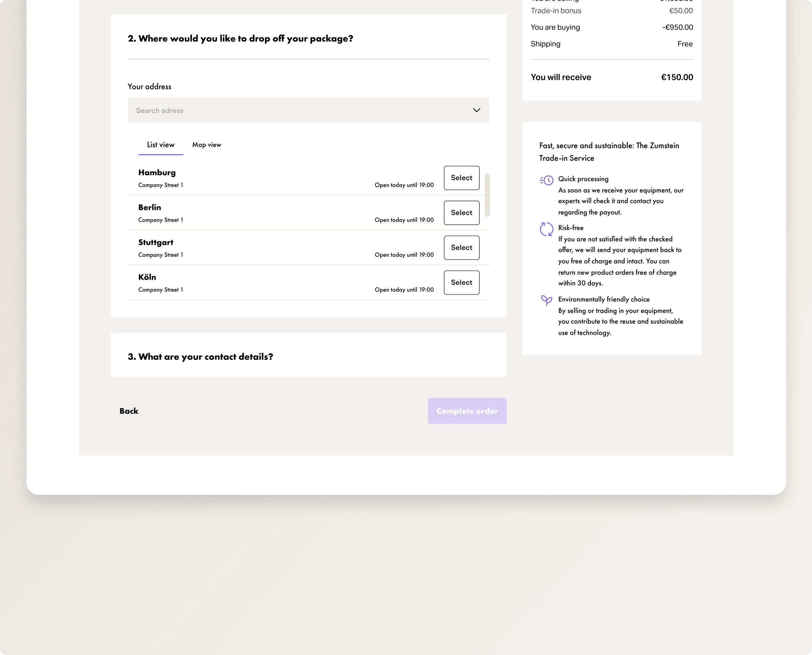Click the Risk-free circular arrows icon
This screenshot has width=812, height=655.
(546, 229)
